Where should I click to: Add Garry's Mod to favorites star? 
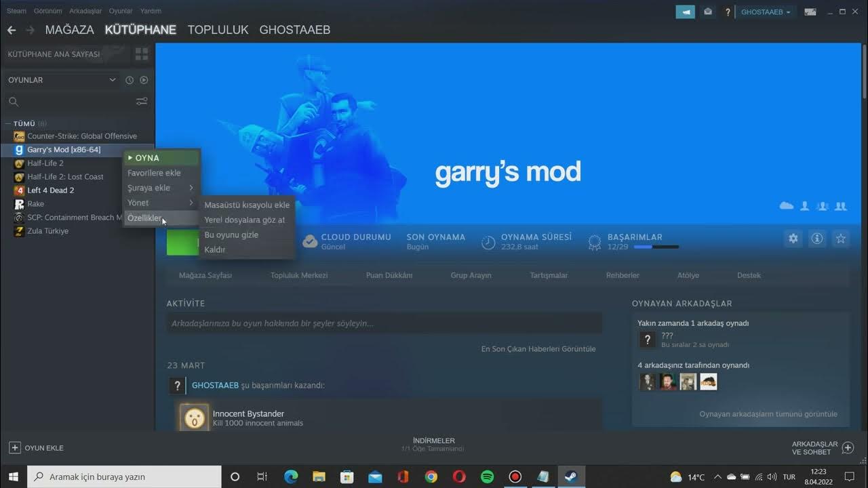(841, 239)
